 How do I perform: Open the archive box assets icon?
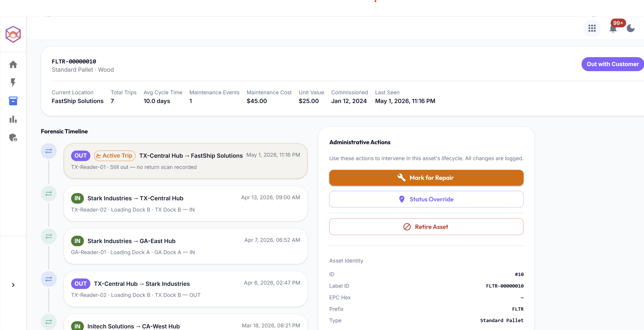pos(13,101)
